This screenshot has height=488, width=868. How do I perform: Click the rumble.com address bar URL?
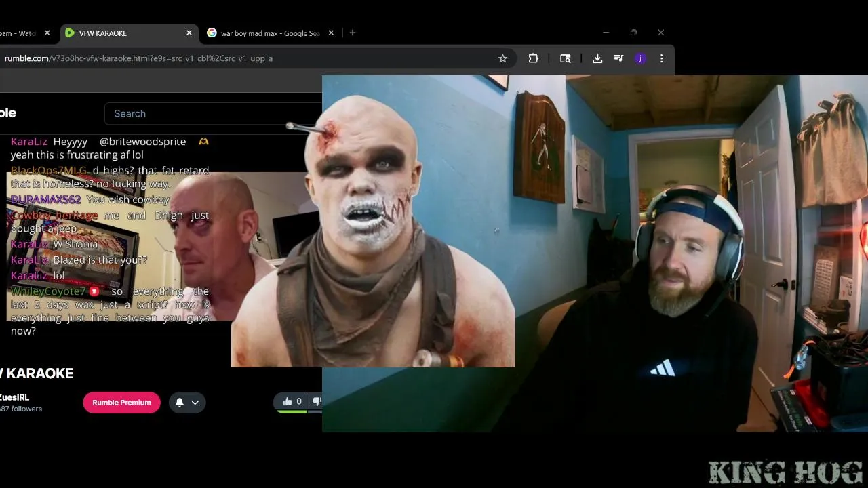138,58
